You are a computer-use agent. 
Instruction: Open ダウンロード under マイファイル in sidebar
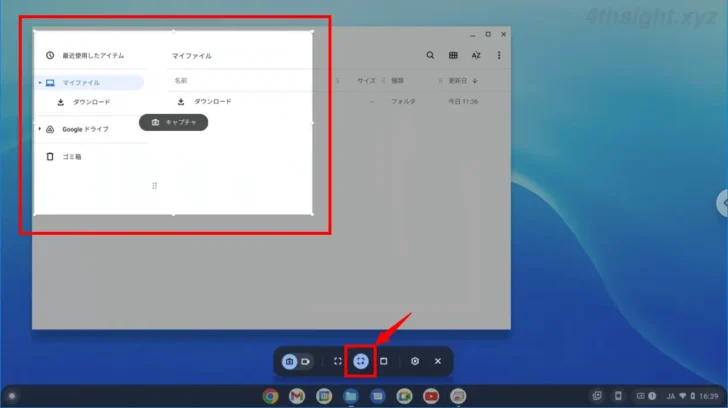click(x=91, y=102)
